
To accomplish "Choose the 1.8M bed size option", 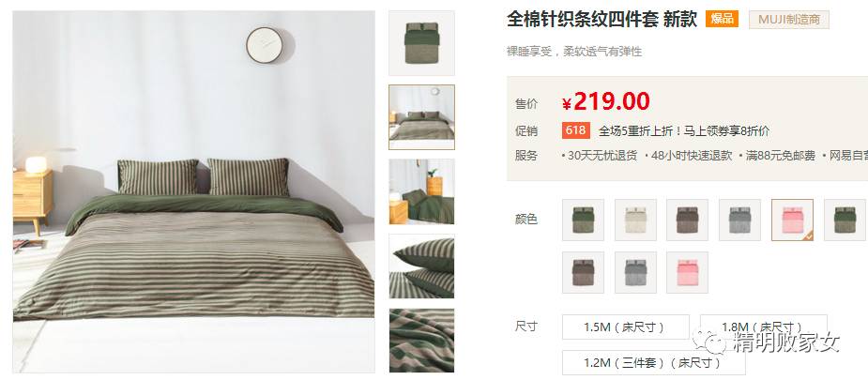I will [764, 327].
